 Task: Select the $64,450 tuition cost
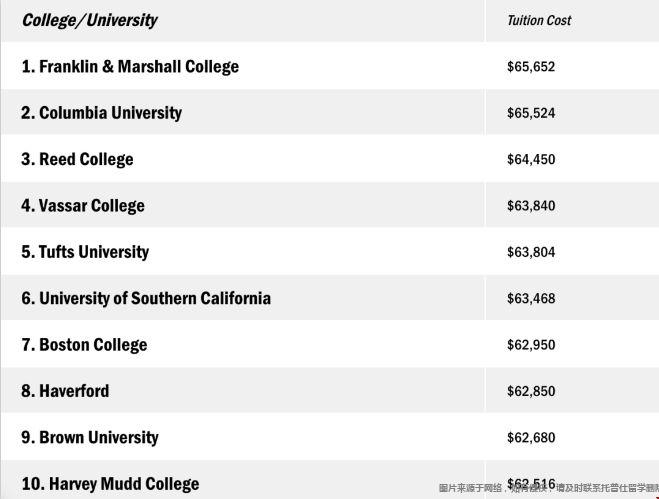(x=531, y=159)
